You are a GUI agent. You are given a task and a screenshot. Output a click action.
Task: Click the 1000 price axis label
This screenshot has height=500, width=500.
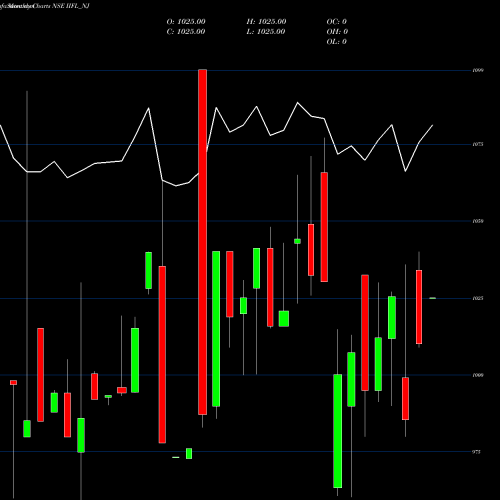[x=478, y=375]
